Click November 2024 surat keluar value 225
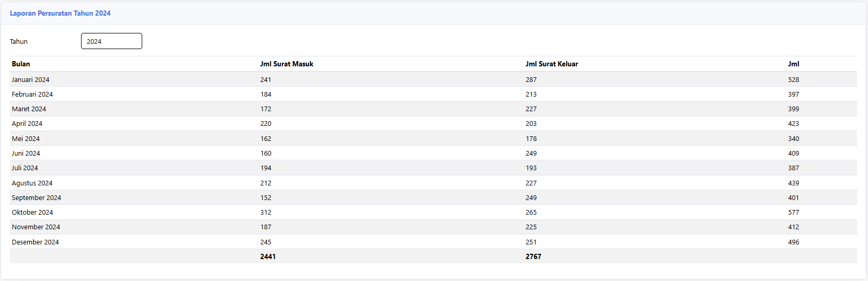This screenshot has height=281, width=868. pos(531,227)
